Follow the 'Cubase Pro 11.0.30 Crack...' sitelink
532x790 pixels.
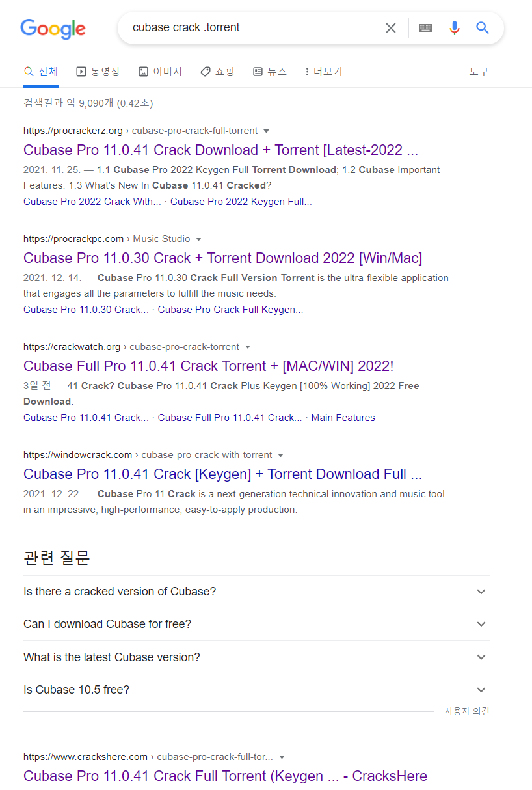(x=86, y=310)
